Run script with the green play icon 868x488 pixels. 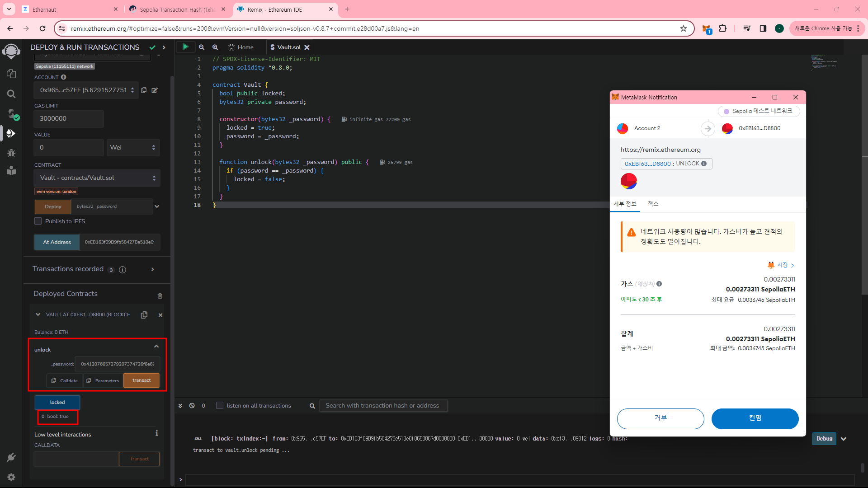click(x=185, y=47)
